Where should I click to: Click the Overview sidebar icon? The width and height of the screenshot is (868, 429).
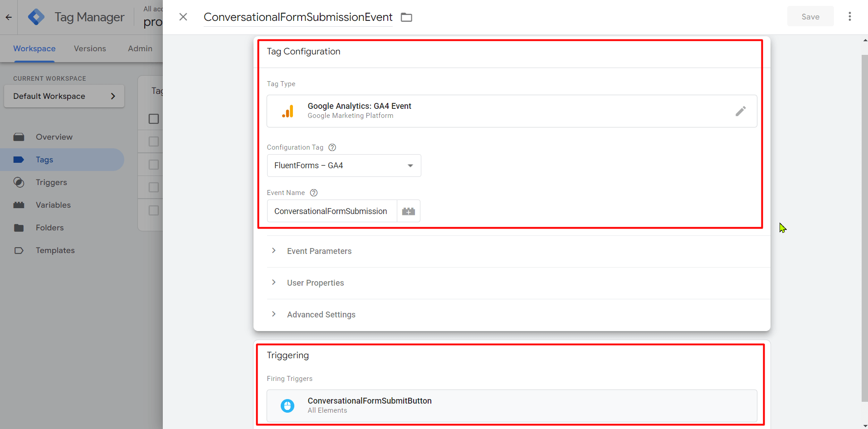tap(19, 137)
